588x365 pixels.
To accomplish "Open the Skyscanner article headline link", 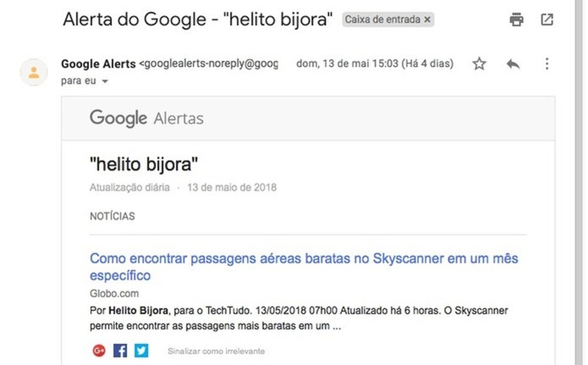I will point(305,258).
